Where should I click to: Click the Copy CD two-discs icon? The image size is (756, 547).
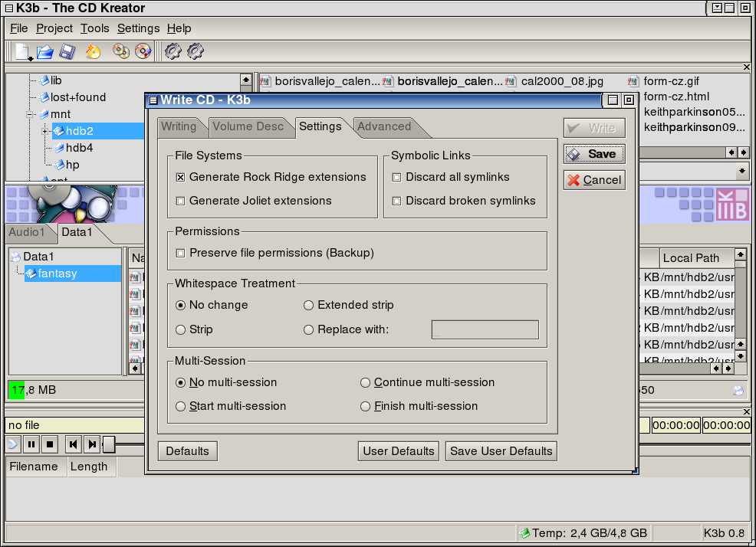[121, 51]
